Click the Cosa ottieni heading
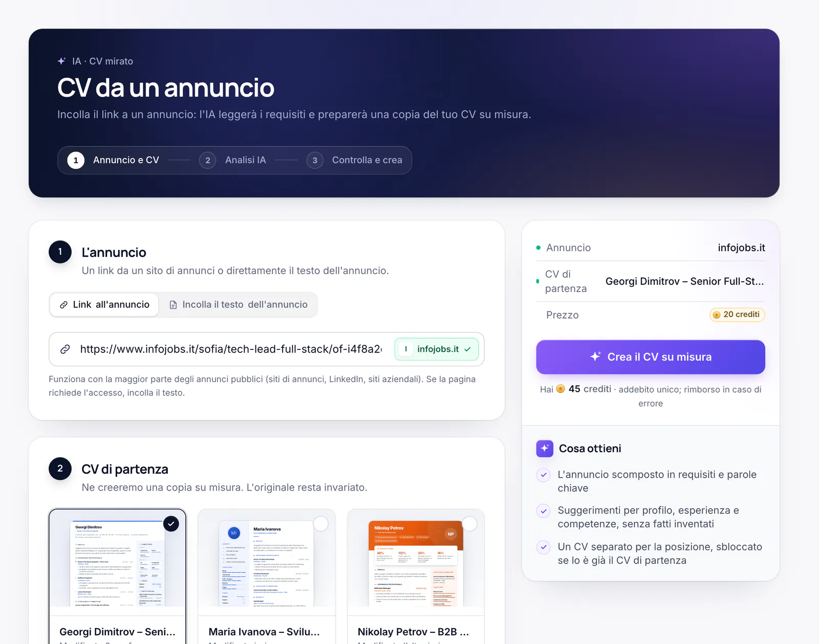This screenshot has height=644, width=819. 590,449
